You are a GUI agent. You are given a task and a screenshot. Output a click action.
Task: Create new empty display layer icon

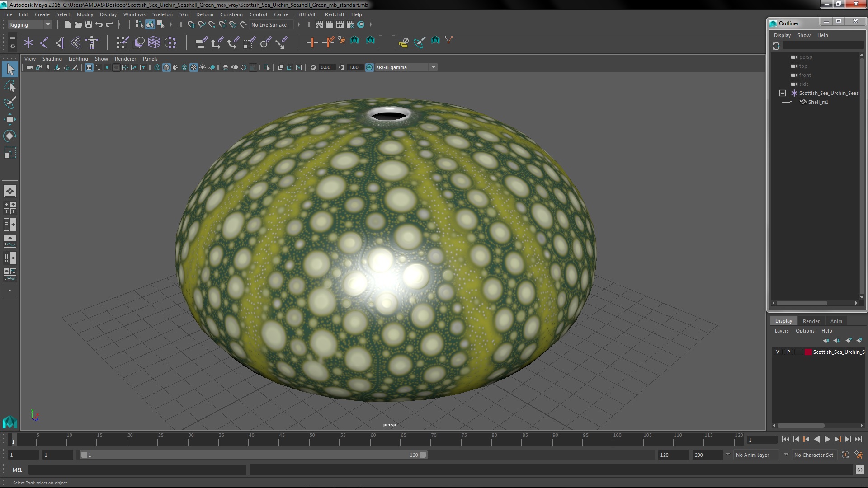tap(849, 340)
